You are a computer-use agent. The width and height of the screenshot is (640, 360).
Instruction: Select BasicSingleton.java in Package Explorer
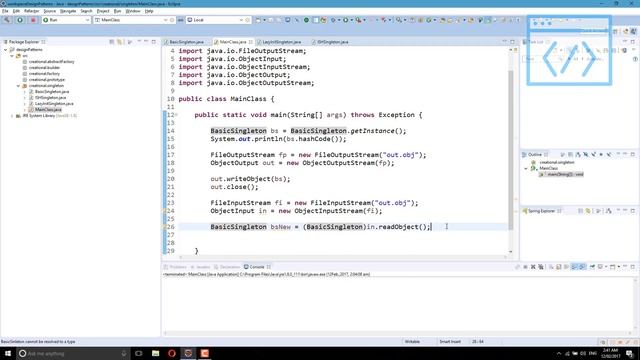click(x=52, y=92)
